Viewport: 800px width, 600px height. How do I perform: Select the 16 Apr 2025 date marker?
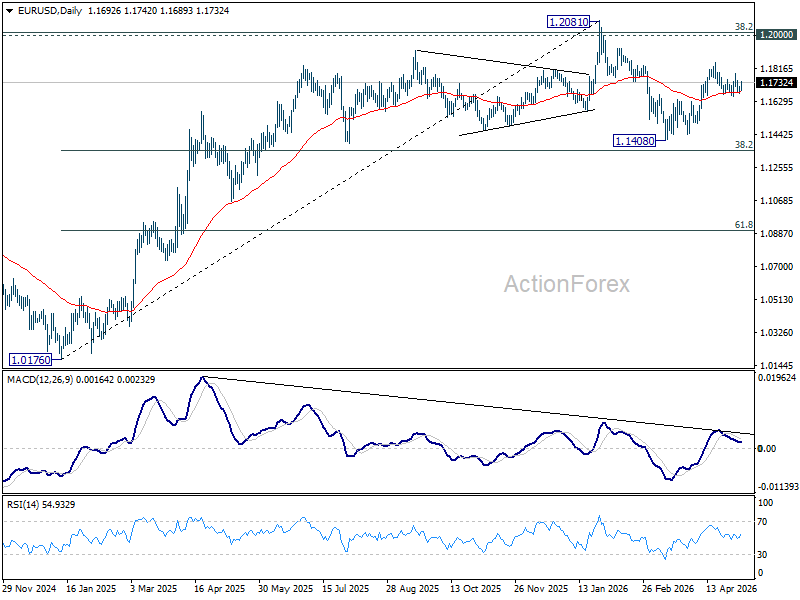click(x=220, y=588)
